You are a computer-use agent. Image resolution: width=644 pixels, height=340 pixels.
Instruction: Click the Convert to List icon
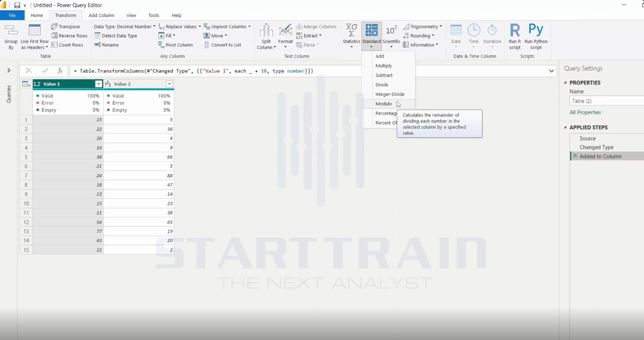click(x=207, y=45)
